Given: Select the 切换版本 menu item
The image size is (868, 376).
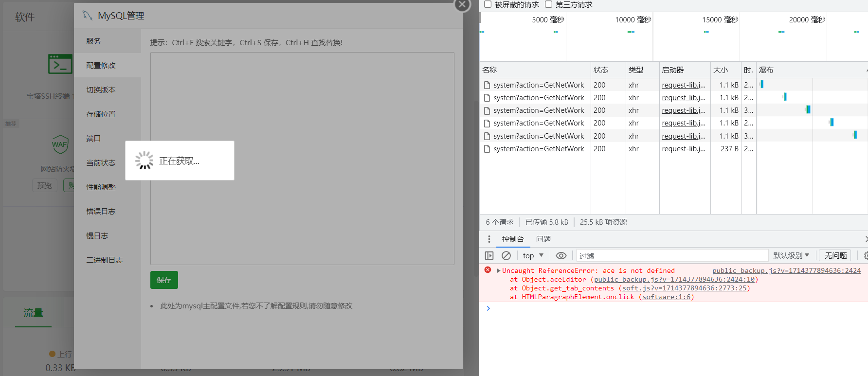Looking at the screenshot, I should tap(108, 90).
